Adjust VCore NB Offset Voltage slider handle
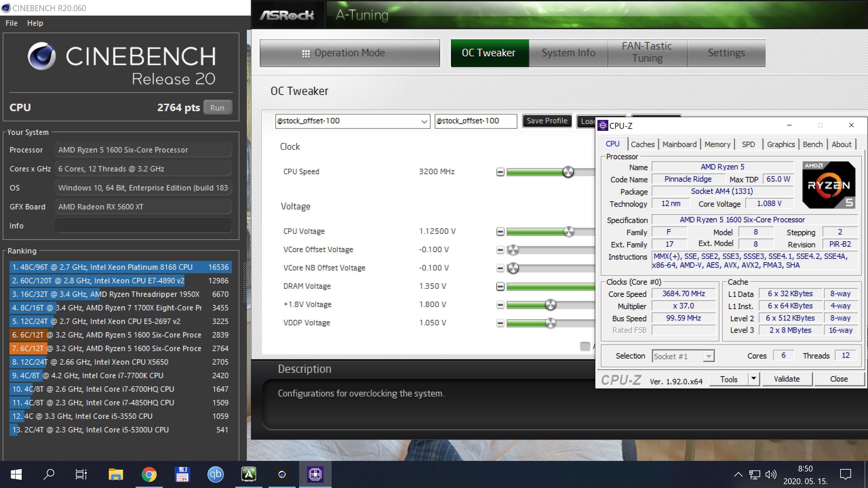Viewport: 868px width, 488px height. 513,268
